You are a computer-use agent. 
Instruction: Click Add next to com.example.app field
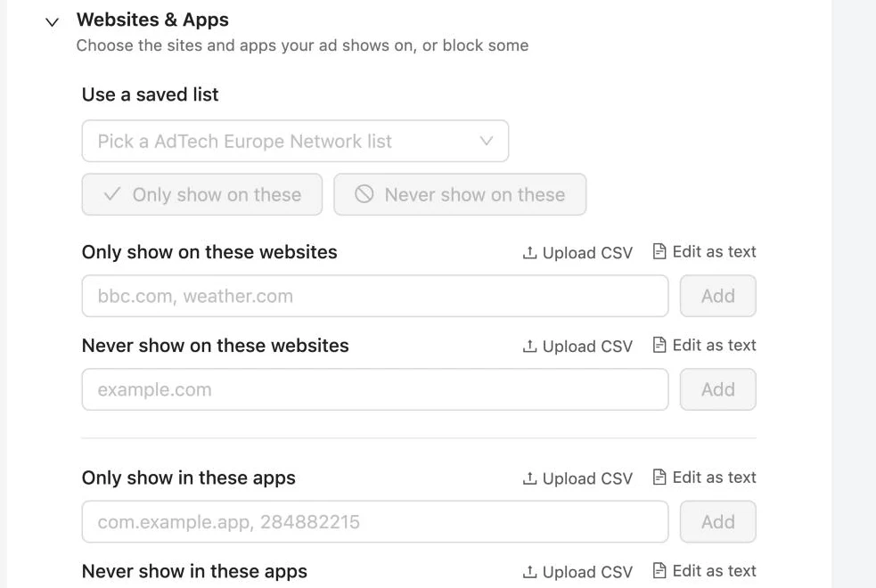point(718,521)
